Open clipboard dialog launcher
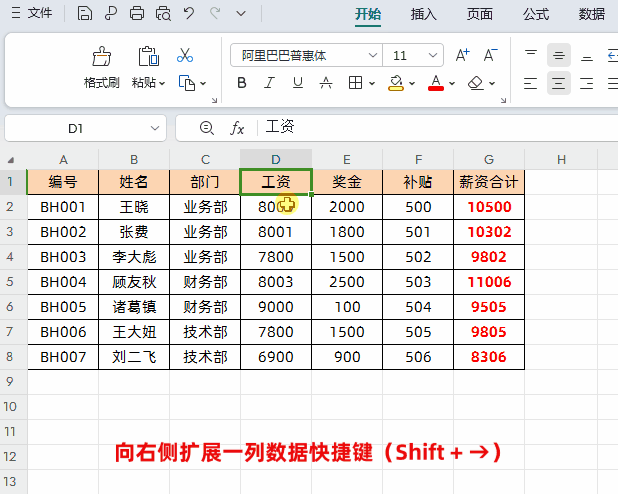This screenshot has height=494, width=618. coord(214,100)
